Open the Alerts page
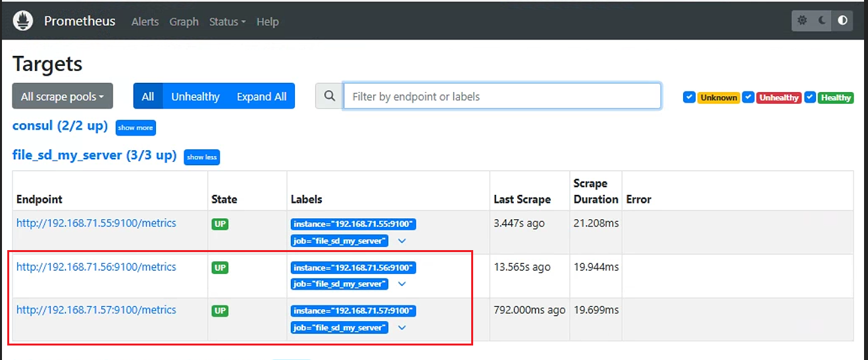Screen dimensions: 868x360 point(145,21)
